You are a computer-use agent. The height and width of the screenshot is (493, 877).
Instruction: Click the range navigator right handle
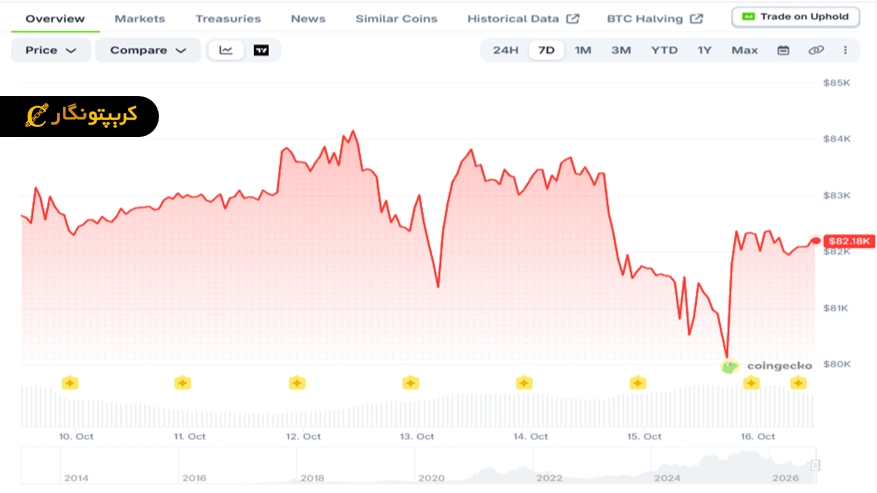[815, 465]
